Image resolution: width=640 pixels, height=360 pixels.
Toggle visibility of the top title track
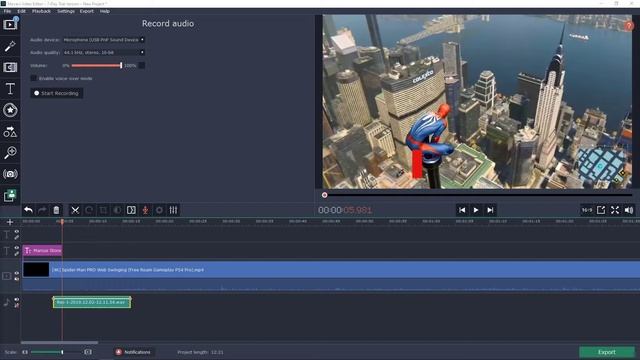click(17, 232)
